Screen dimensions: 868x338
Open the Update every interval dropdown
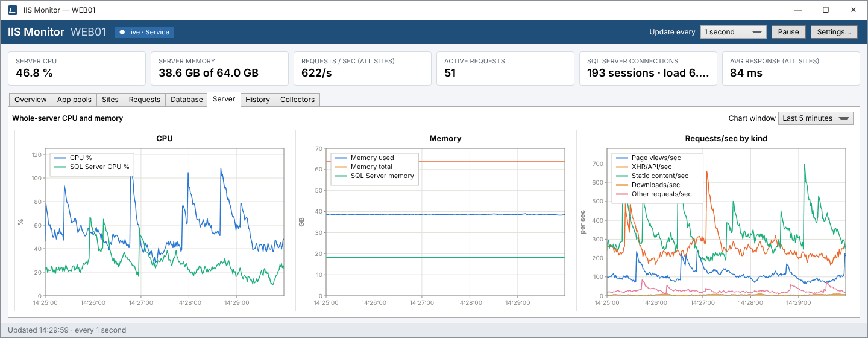click(733, 32)
